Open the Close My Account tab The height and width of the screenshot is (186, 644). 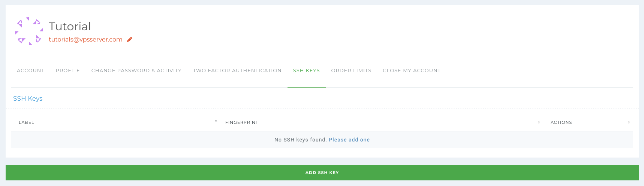[x=412, y=70]
